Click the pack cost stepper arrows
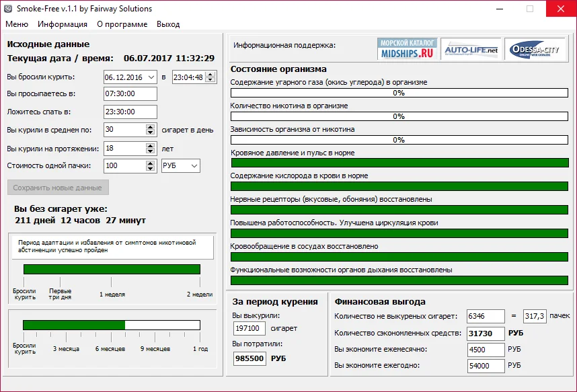 [x=150, y=165]
